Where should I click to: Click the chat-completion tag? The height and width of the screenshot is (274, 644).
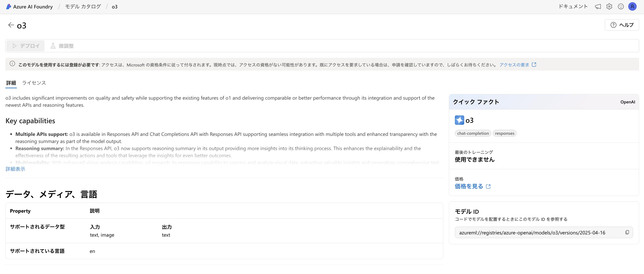click(x=473, y=133)
